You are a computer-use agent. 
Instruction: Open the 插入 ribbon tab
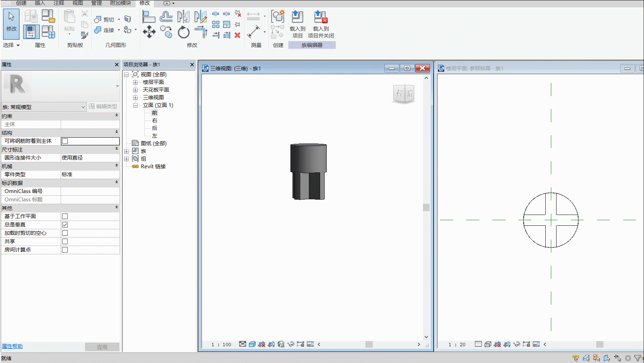pyautogui.click(x=40, y=3)
